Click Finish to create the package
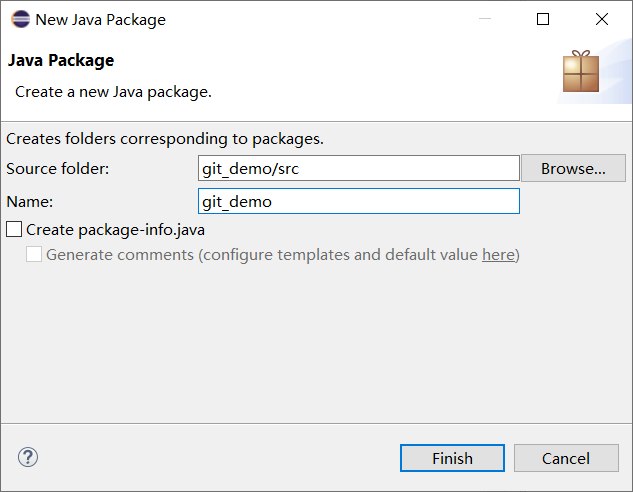Image resolution: width=633 pixels, height=492 pixels. [452, 458]
